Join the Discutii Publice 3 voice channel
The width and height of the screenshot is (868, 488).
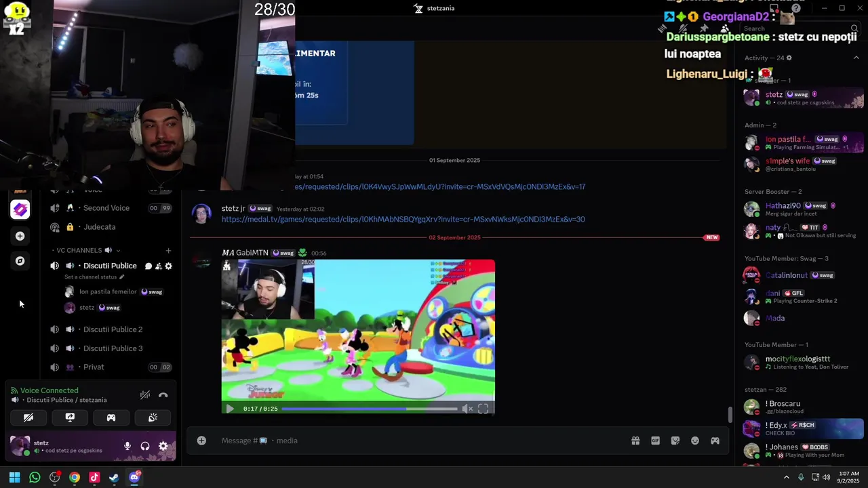pyautogui.click(x=113, y=348)
